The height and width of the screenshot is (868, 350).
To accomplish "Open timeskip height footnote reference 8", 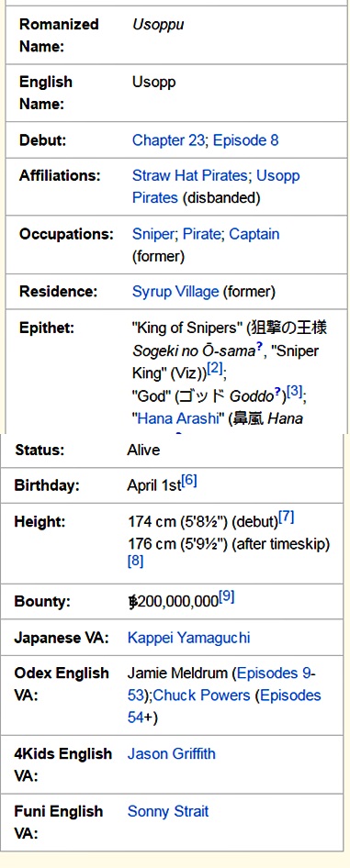I will [x=135, y=562].
